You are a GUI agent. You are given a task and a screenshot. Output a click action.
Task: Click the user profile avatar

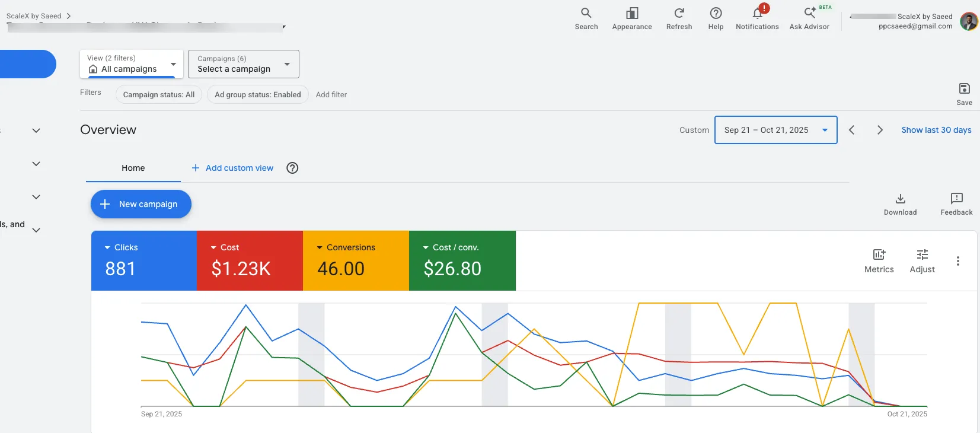(969, 21)
